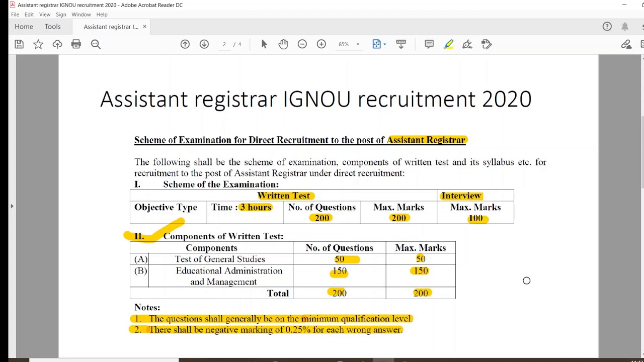Image resolution: width=644 pixels, height=362 pixels.
Task: Upload file to cloud via the upload icon
Action: click(x=57, y=44)
